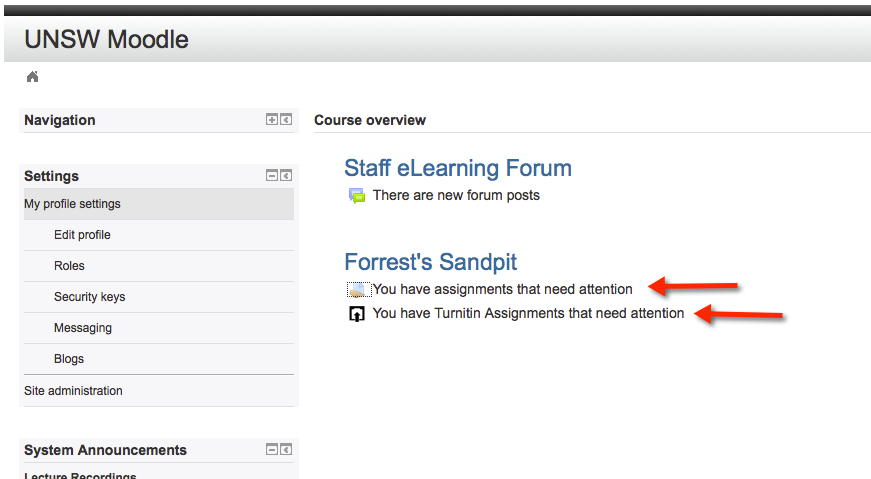Open Security keys
This screenshot has width=871, height=479.
89,297
